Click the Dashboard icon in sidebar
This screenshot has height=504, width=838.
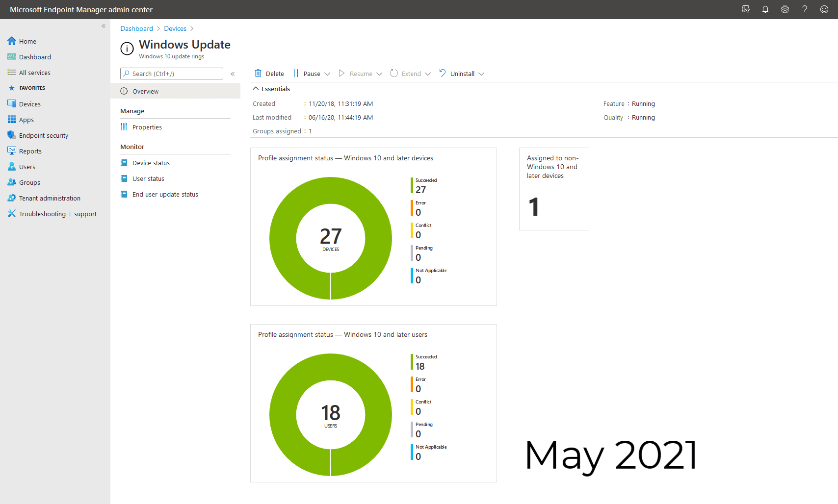coord(12,57)
